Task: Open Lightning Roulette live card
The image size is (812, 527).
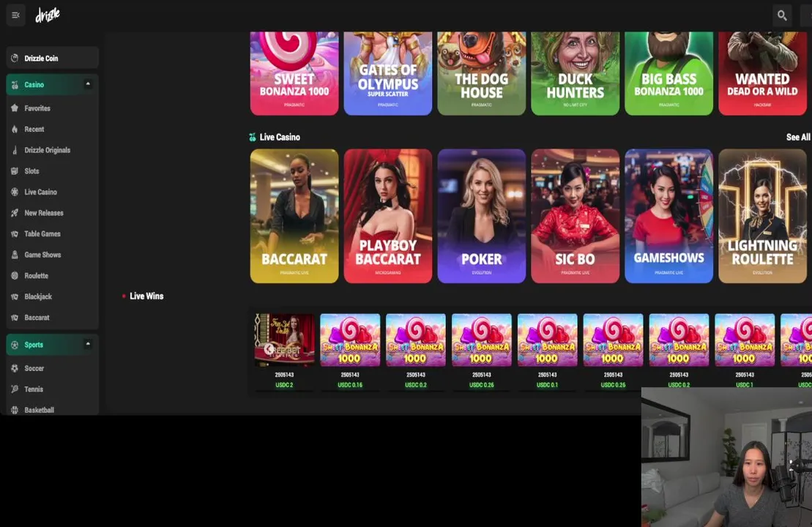Action: [x=763, y=216]
